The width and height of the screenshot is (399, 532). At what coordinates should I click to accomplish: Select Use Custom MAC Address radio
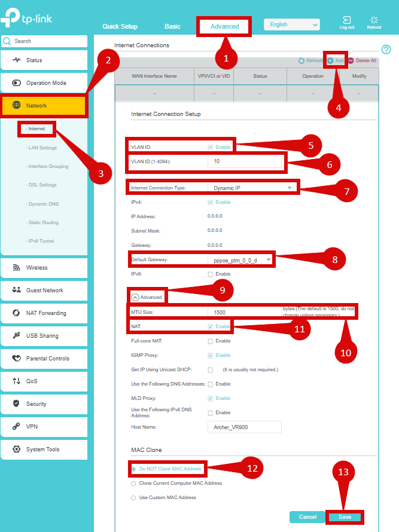click(x=133, y=498)
